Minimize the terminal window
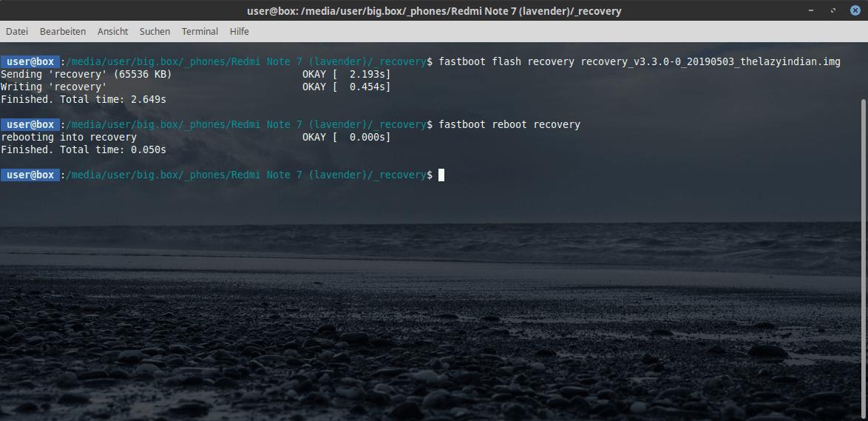Screen dimensions: 868x421 coord(811,10)
